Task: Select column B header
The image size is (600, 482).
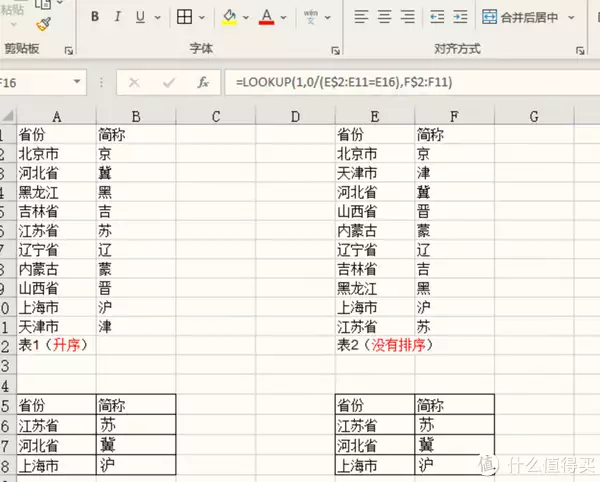Action: pyautogui.click(x=136, y=116)
